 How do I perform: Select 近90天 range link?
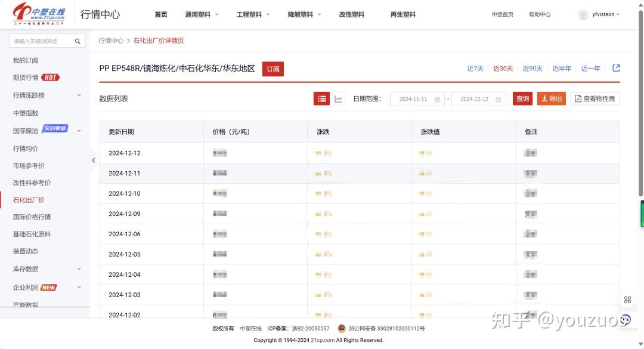tap(532, 69)
